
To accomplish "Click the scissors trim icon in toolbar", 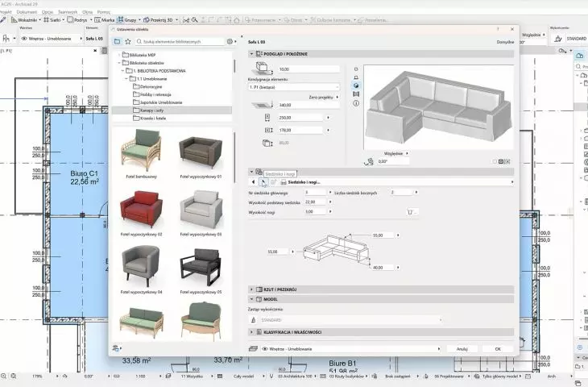I will tap(185, 20).
